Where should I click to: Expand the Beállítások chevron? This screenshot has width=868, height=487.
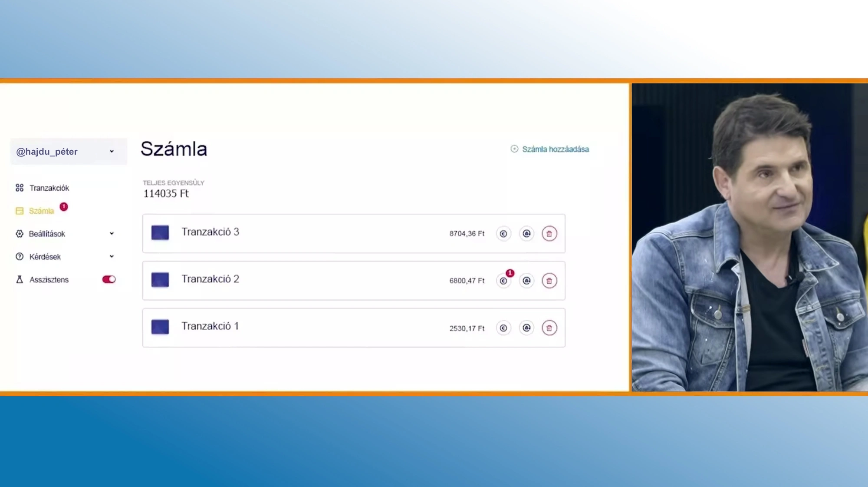coord(112,234)
